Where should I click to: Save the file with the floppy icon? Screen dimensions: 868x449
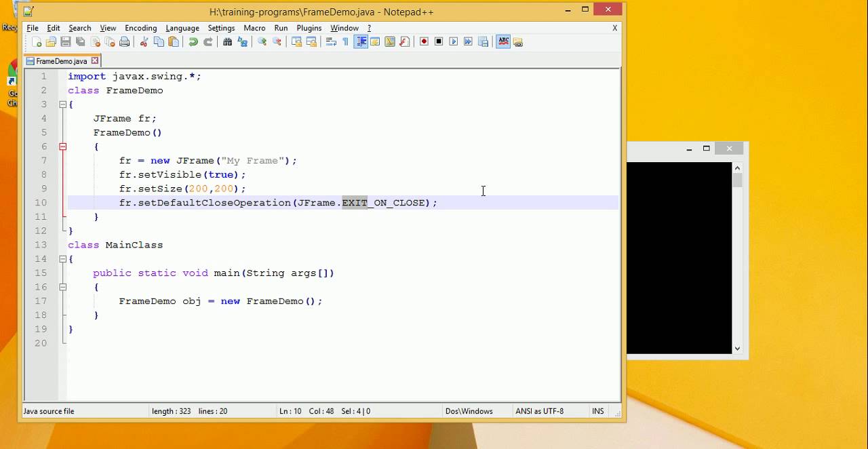(66, 42)
